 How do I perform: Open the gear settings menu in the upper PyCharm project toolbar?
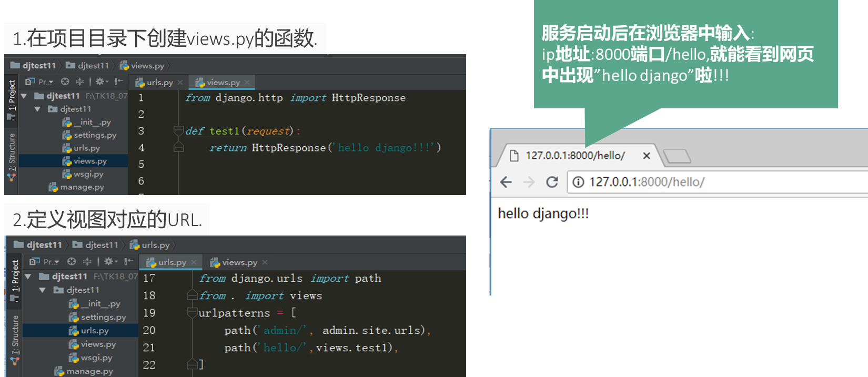click(102, 81)
